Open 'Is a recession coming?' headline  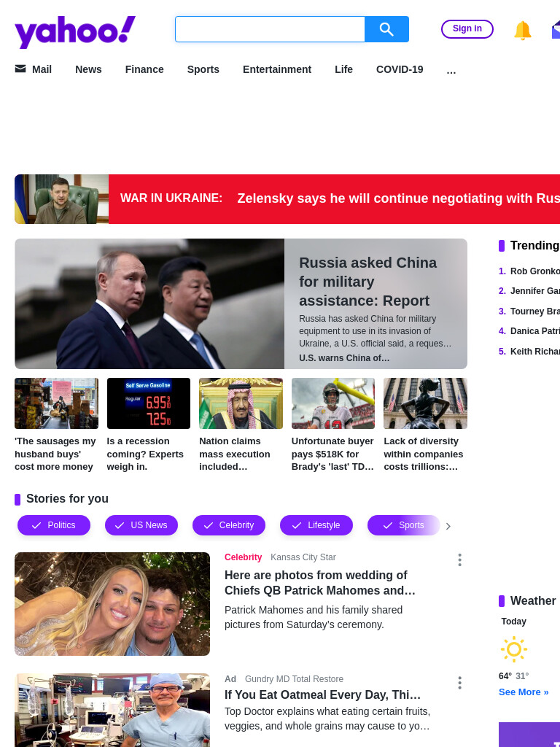145,454
